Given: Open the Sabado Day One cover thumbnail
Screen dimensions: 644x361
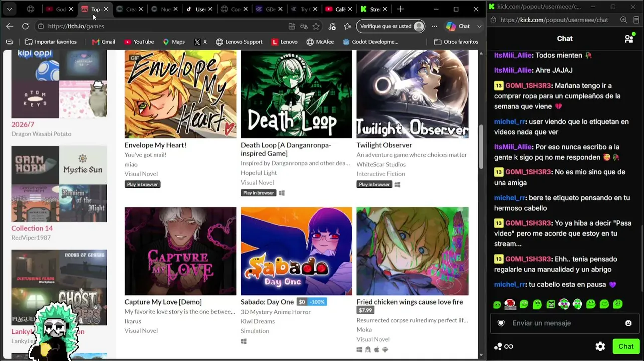Looking at the screenshot, I should (x=296, y=251).
